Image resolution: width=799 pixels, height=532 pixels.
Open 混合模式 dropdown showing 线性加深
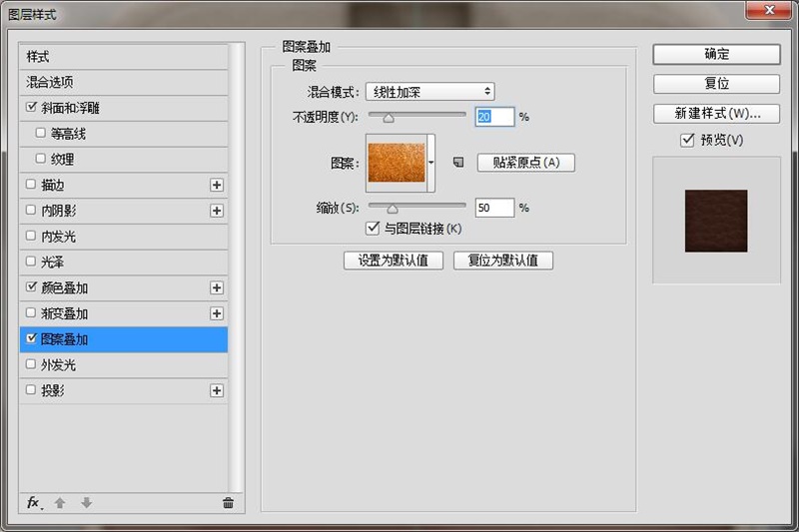pos(430,92)
